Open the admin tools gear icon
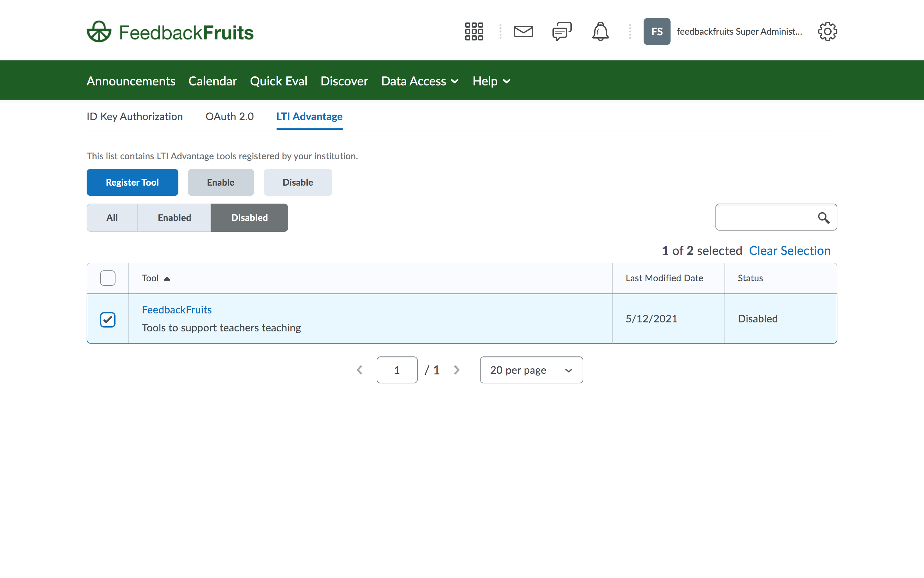Image resolution: width=924 pixels, height=578 pixels. (x=827, y=31)
